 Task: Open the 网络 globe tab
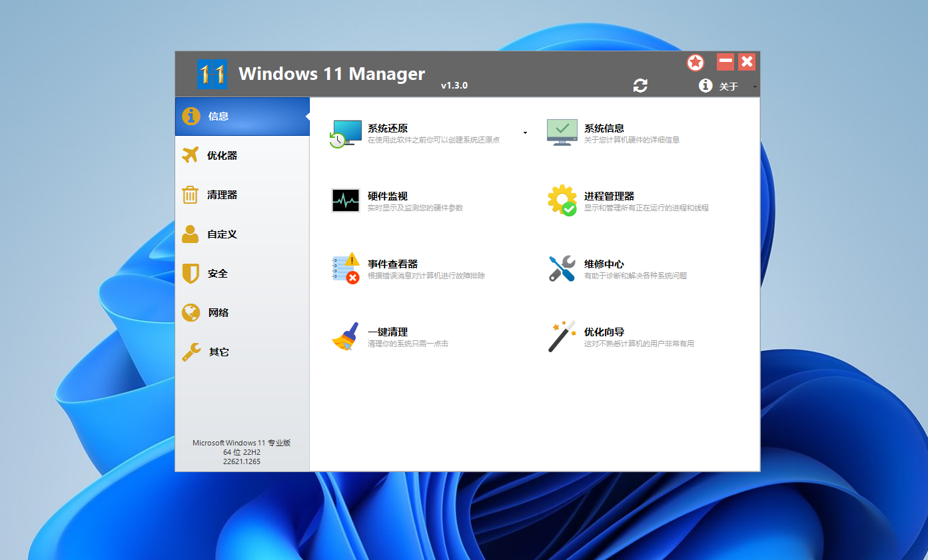click(242, 312)
